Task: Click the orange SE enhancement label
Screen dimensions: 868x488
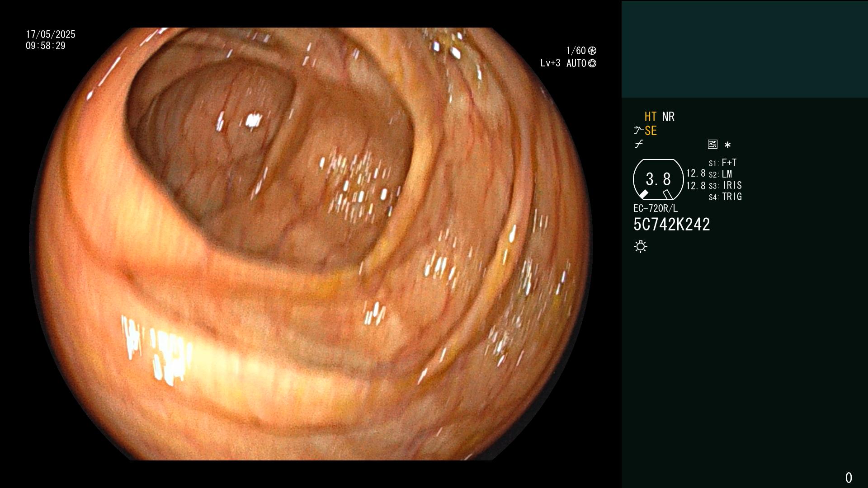Action: (x=651, y=131)
